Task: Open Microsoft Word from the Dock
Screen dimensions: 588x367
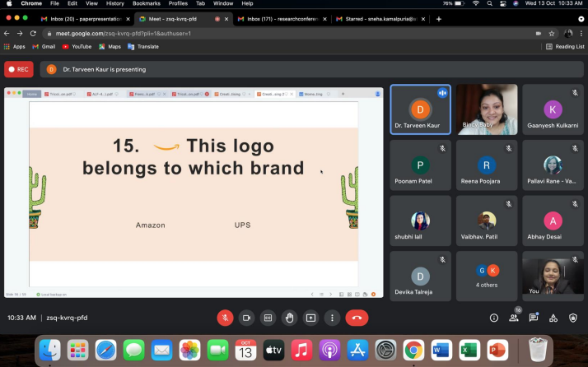Action: 441,350
